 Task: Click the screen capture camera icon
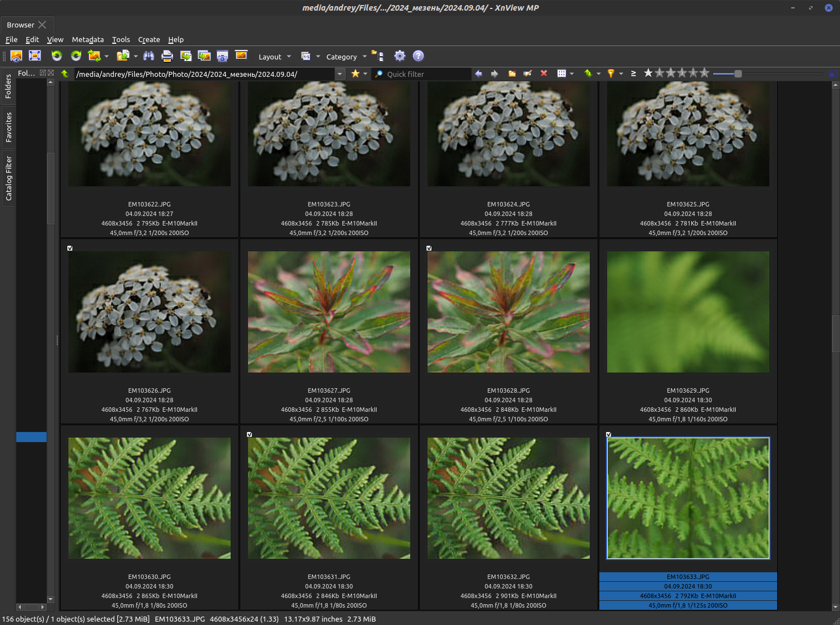pos(222,56)
